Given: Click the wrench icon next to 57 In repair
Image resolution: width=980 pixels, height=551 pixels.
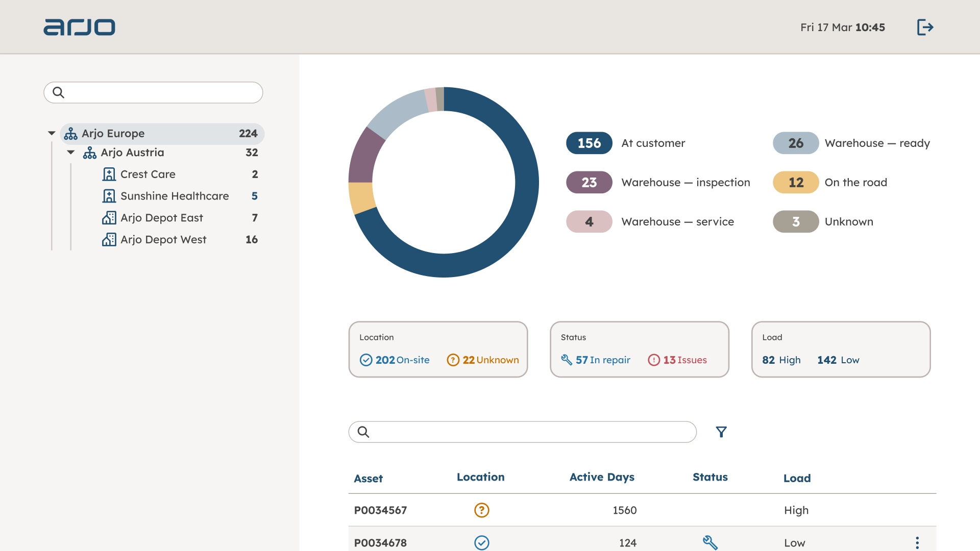Looking at the screenshot, I should tap(568, 360).
